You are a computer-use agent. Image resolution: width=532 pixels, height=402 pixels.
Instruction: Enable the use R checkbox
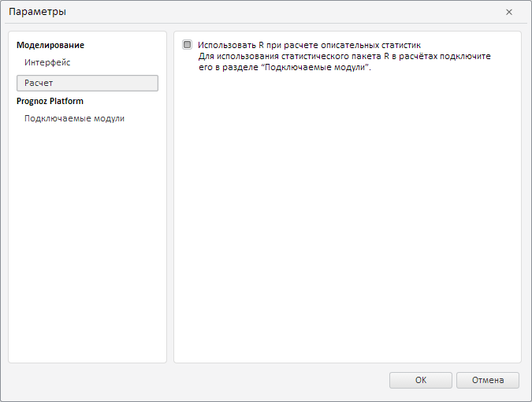click(187, 45)
